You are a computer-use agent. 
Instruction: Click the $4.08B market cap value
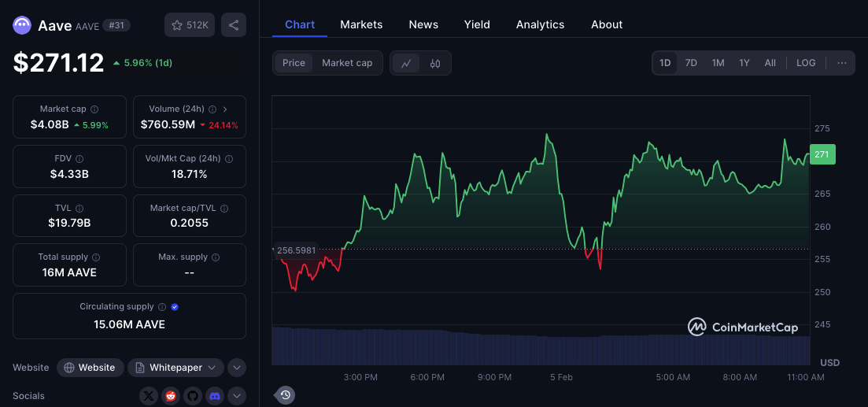50,124
